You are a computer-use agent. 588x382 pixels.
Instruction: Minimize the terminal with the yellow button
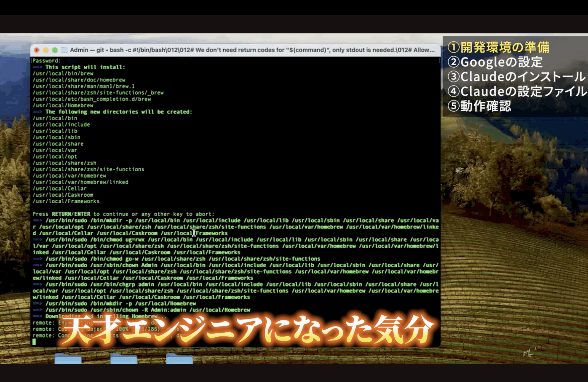46,50
